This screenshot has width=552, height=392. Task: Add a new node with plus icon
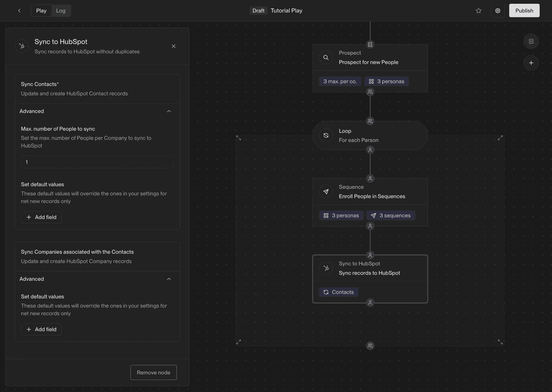tap(531, 63)
